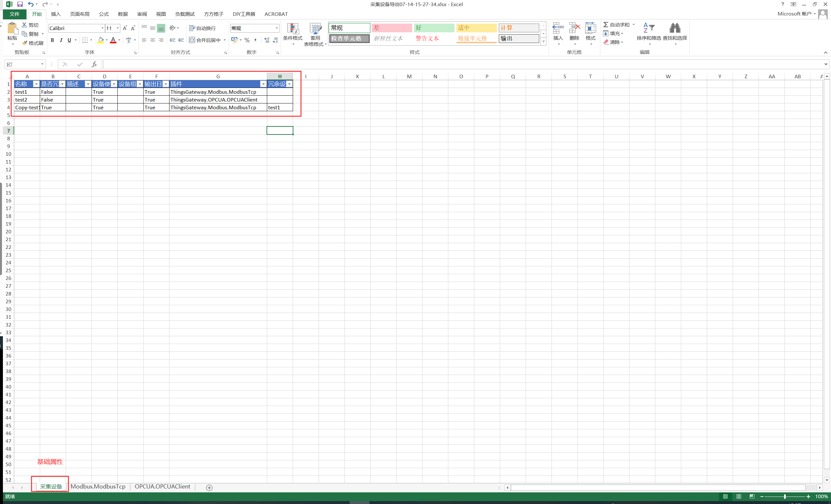Click the Format Painter brush icon
Image resolution: width=831 pixels, height=504 pixels.
(x=25, y=43)
